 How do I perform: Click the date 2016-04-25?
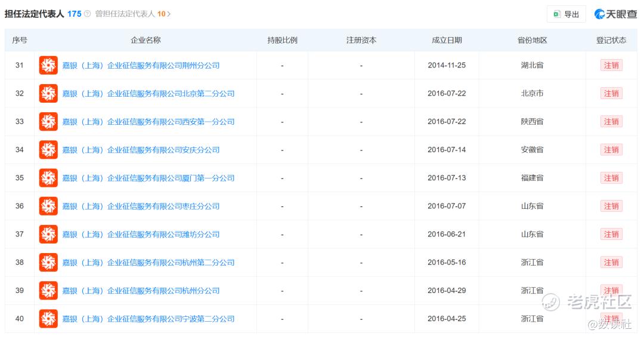click(447, 319)
